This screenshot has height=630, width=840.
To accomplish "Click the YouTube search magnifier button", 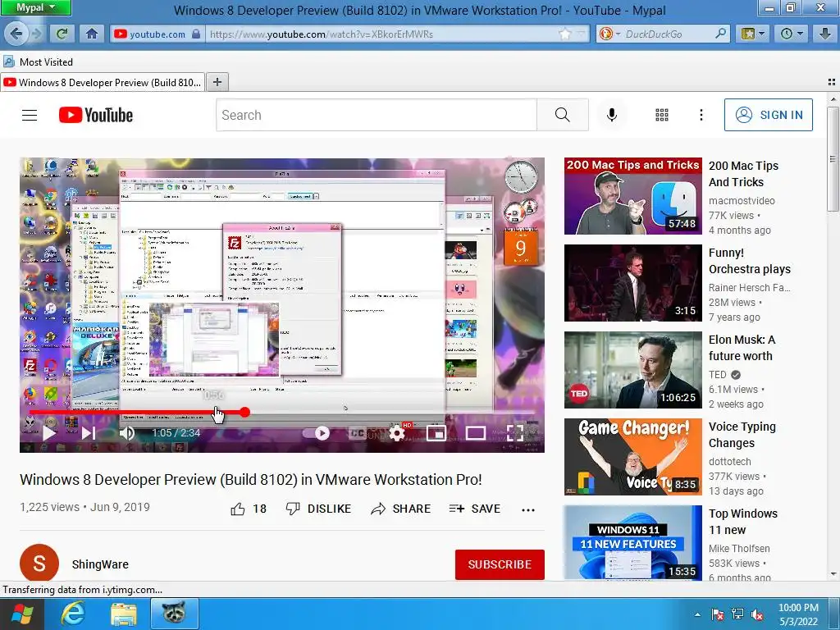I will [563, 115].
